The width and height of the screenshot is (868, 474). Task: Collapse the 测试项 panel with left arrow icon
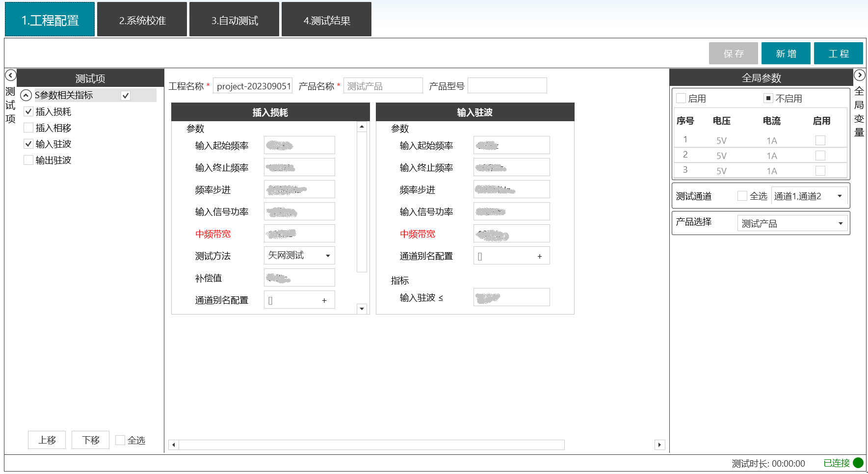click(x=11, y=76)
